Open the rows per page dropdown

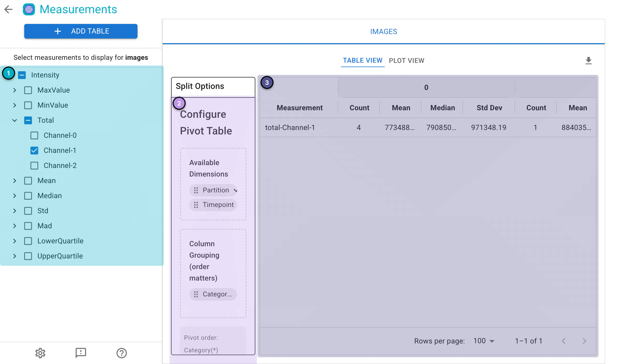[484, 341]
